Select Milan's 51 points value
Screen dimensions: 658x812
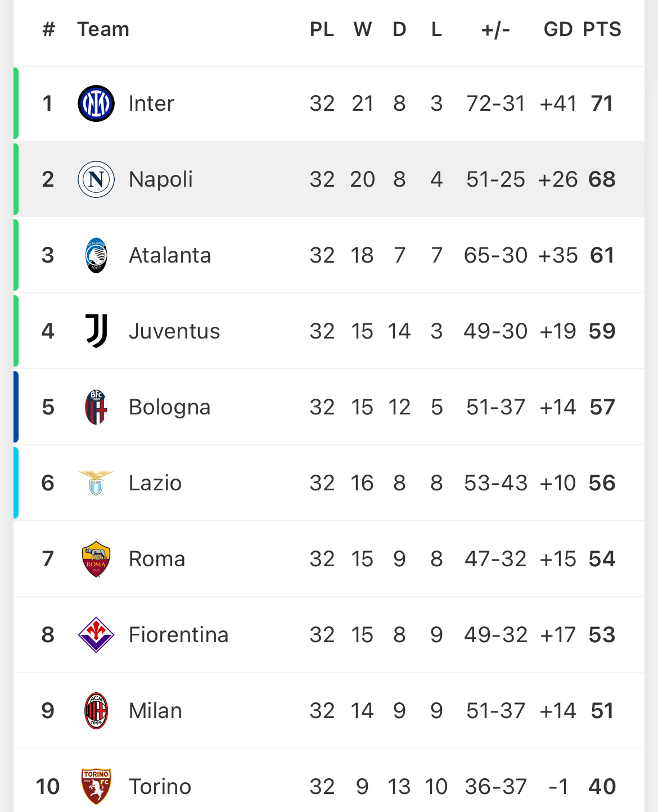(x=602, y=711)
